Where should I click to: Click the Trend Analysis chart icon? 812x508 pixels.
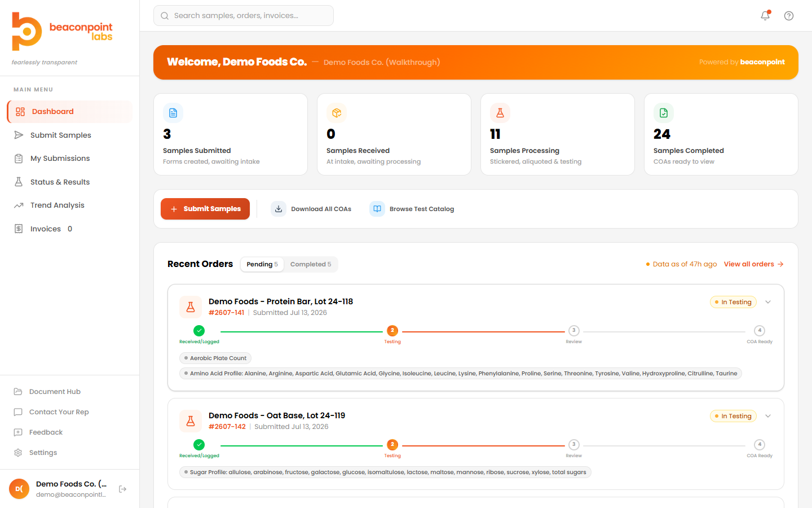[19, 205]
